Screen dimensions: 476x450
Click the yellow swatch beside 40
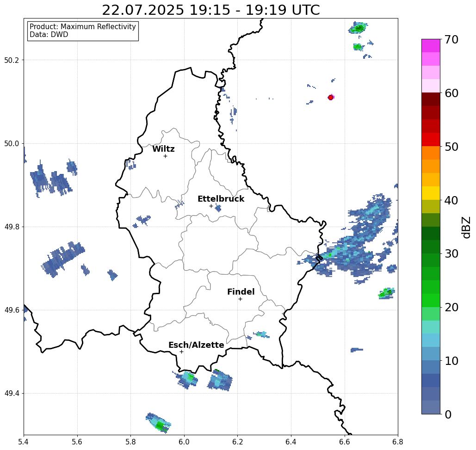431,193
